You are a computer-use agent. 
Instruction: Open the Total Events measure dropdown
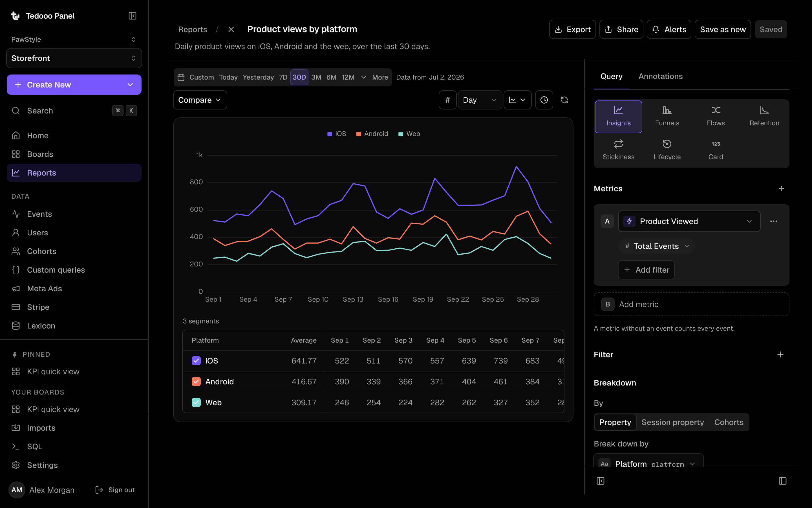click(x=656, y=246)
